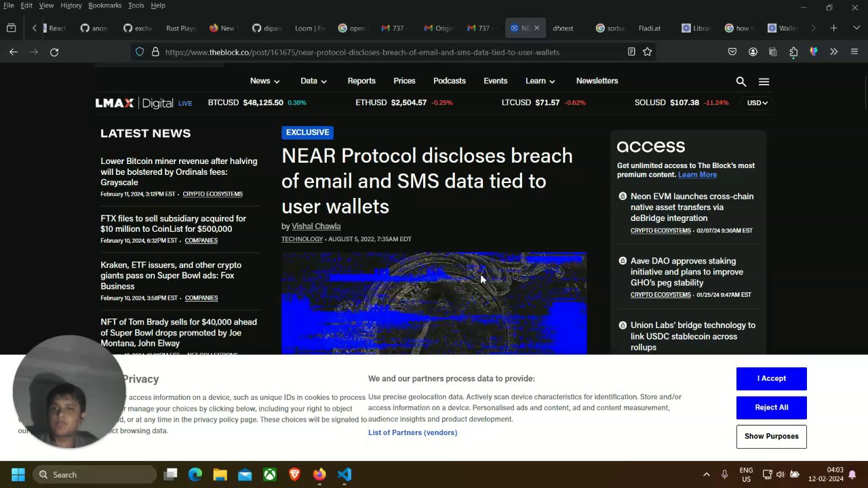The image size is (868, 488).
Task: Open a new tab with the plus button
Action: [x=834, y=28]
